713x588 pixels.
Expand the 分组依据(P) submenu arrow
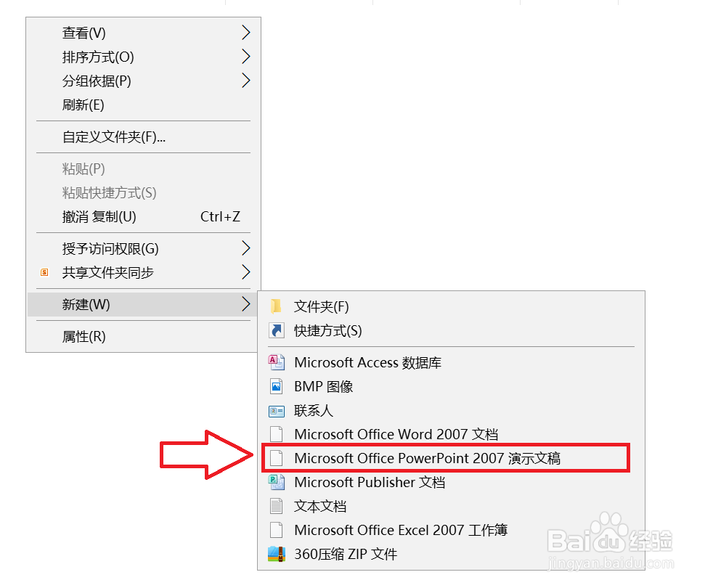(245, 81)
